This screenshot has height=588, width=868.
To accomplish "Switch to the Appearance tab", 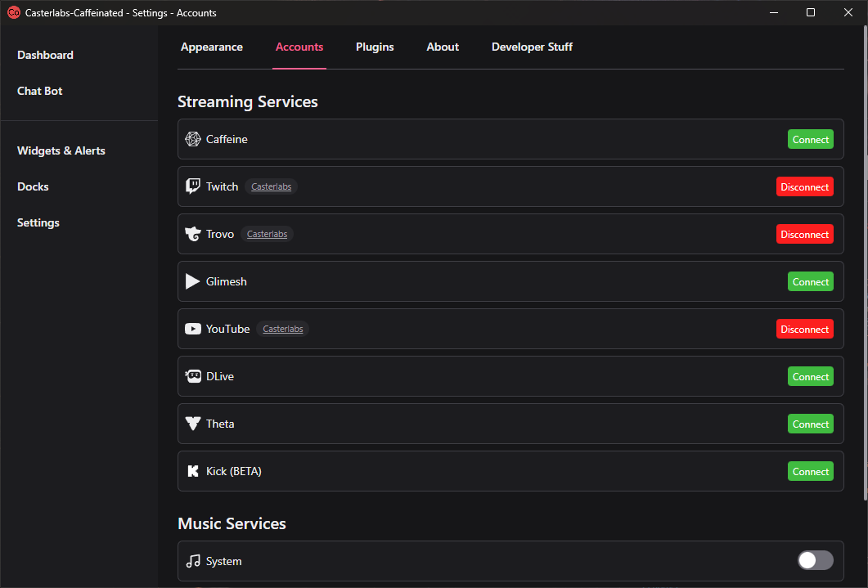I will (x=212, y=47).
